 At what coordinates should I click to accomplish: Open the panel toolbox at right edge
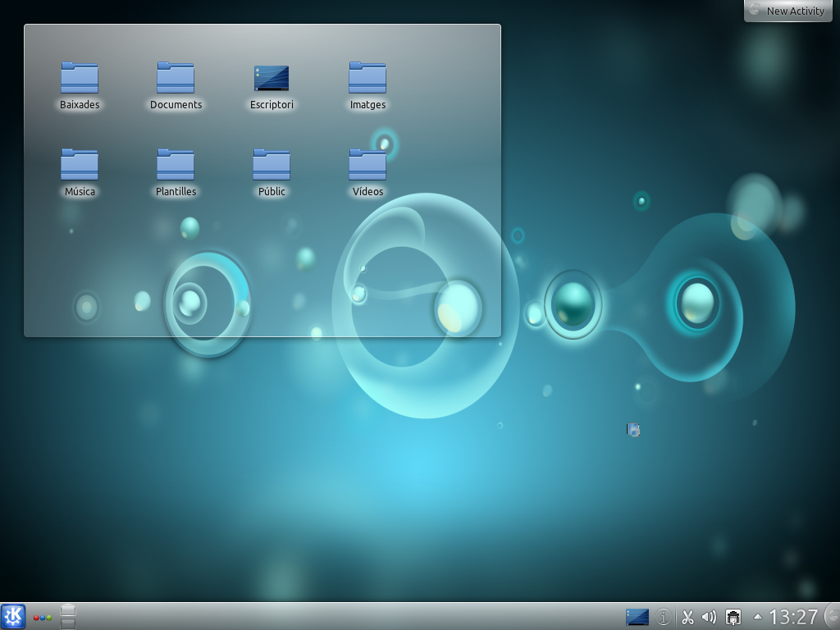point(833,616)
